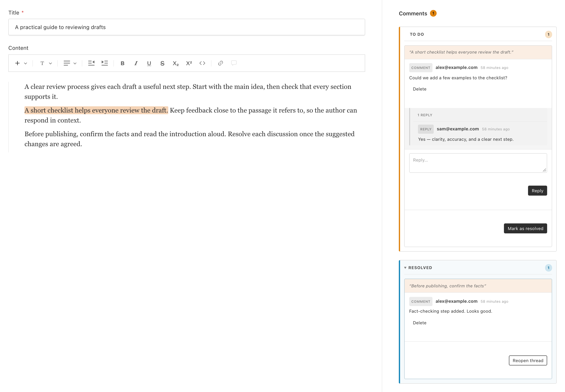This screenshot has height=392, width=565.
Task: Apply subscript formatting
Action: (175, 63)
